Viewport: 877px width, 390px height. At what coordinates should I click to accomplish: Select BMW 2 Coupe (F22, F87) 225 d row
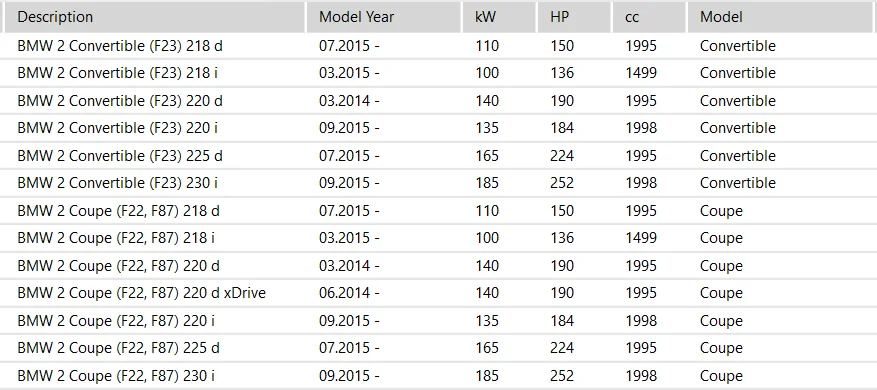click(438, 348)
